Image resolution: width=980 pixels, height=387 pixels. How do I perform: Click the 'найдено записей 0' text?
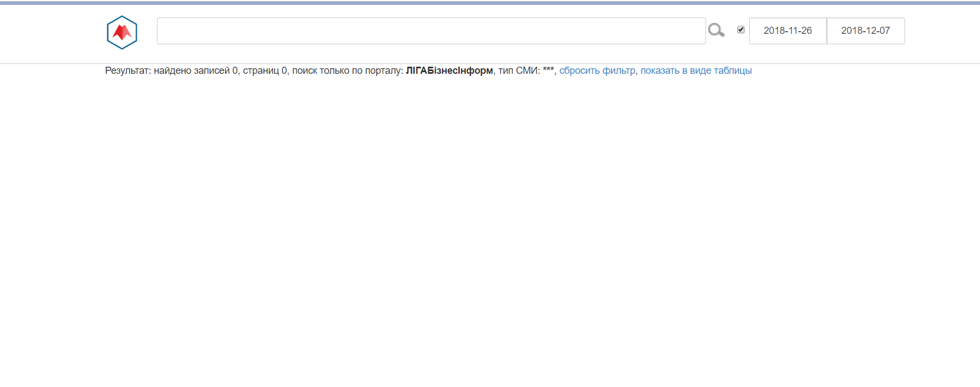[x=196, y=71]
